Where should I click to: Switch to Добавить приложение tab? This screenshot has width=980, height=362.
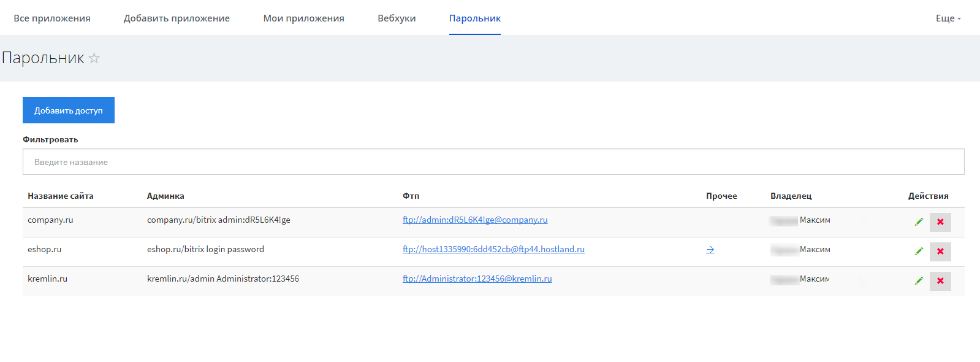tap(177, 18)
